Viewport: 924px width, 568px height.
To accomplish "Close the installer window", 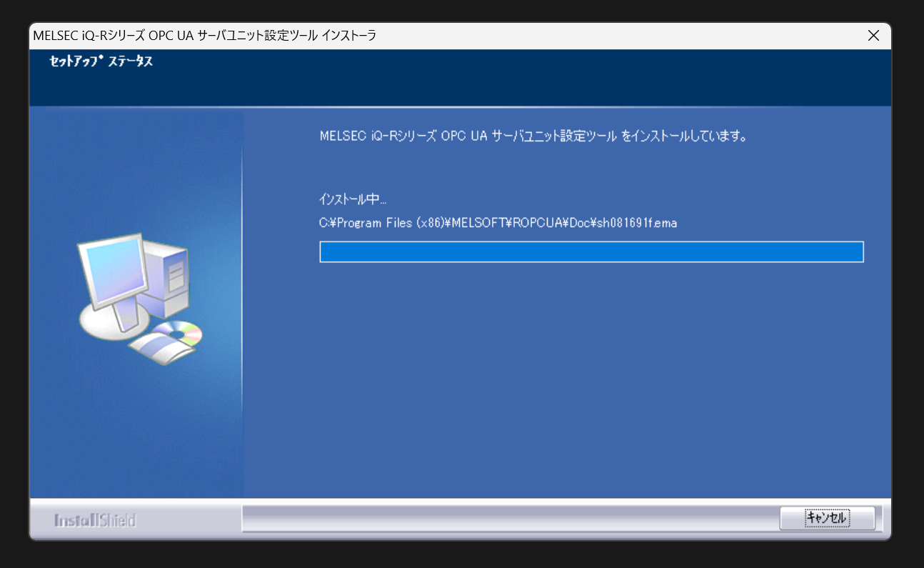I will (873, 36).
